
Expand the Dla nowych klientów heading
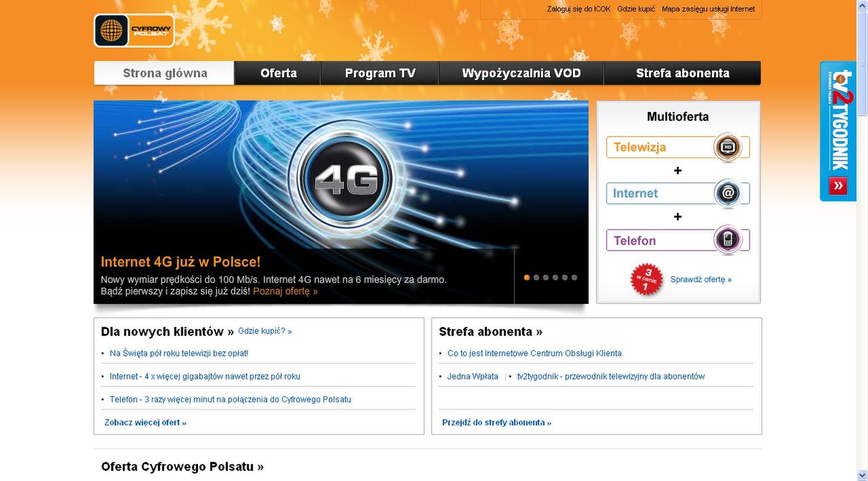tap(167, 332)
